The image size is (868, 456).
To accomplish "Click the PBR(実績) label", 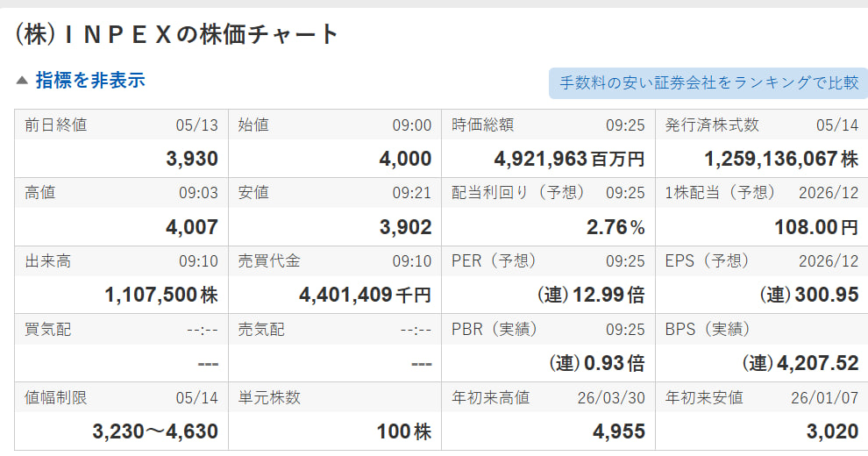I will pyautogui.click(x=494, y=329).
